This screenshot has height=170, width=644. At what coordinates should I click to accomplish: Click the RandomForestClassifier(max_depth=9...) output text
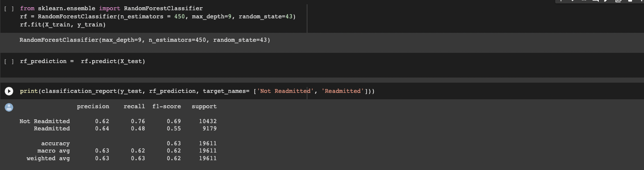coord(145,40)
